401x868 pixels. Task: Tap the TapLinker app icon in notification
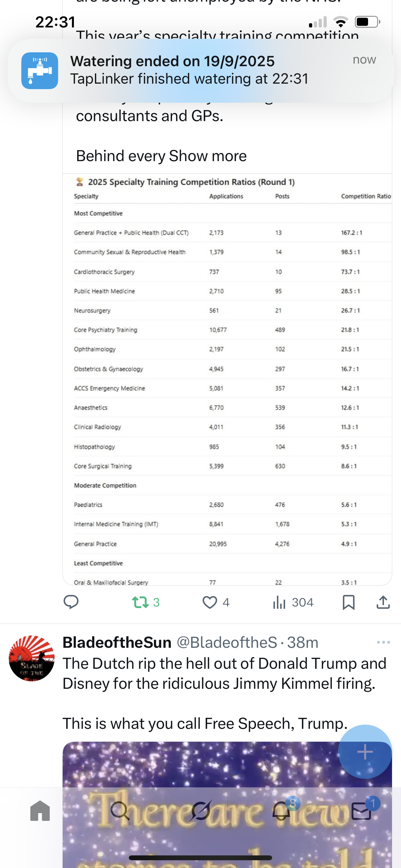coord(40,71)
